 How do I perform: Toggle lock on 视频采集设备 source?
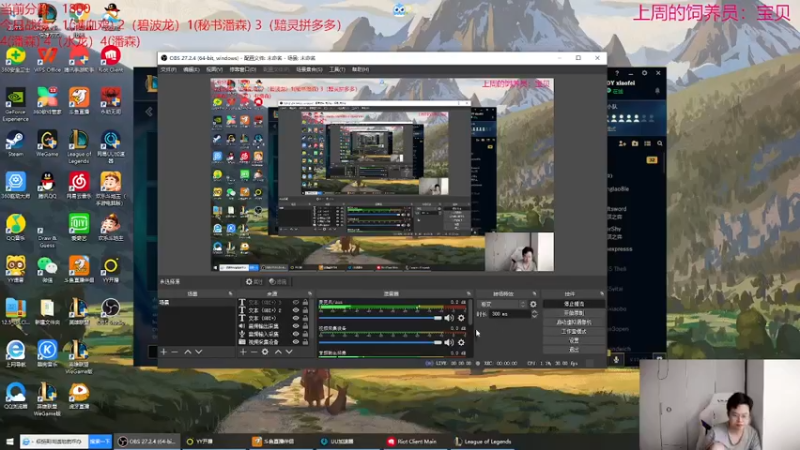click(305, 342)
